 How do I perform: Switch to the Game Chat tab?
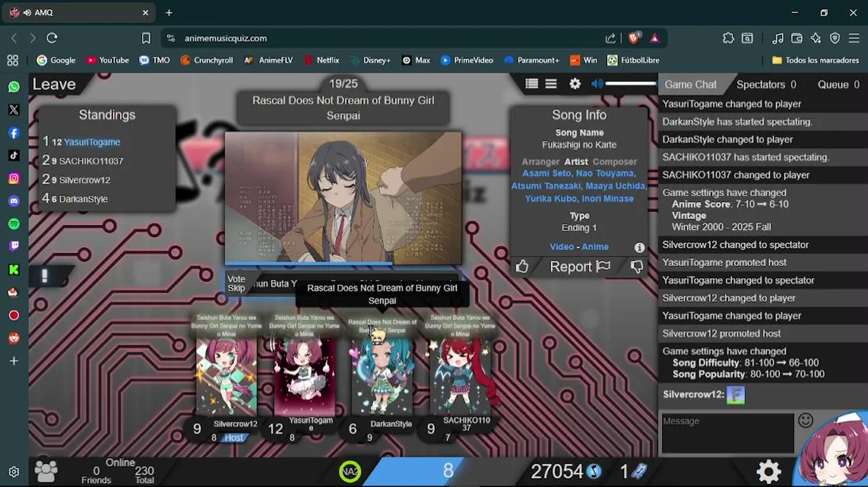tap(690, 85)
